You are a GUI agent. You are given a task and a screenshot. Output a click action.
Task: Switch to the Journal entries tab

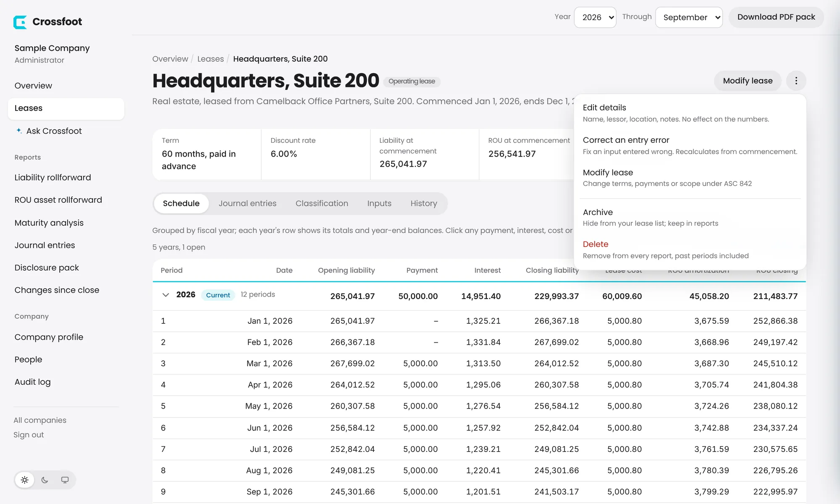click(x=247, y=203)
